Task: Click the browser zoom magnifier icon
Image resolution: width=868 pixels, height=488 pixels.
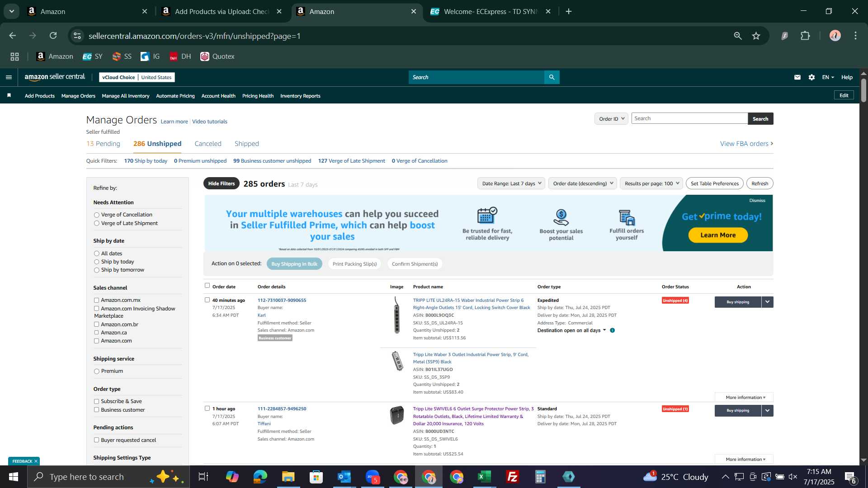Action: (x=738, y=36)
